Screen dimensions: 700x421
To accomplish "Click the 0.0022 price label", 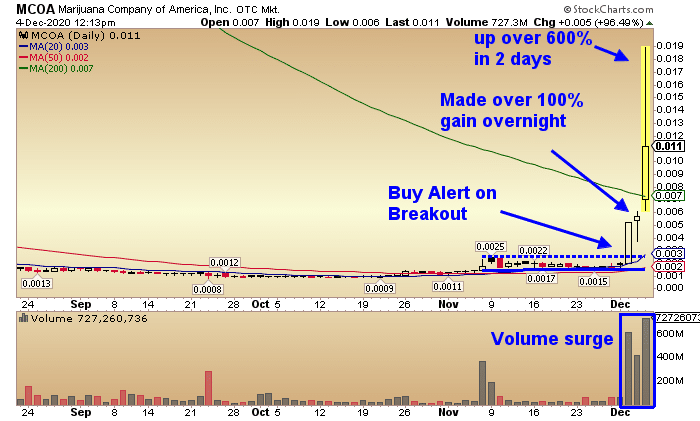I will (x=533, y=250).
